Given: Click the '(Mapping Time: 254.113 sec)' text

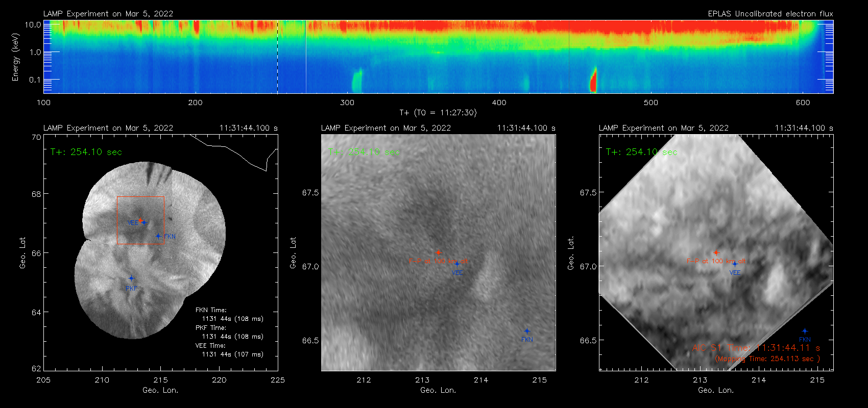Looking at the screenshot, I should point(767,359).
